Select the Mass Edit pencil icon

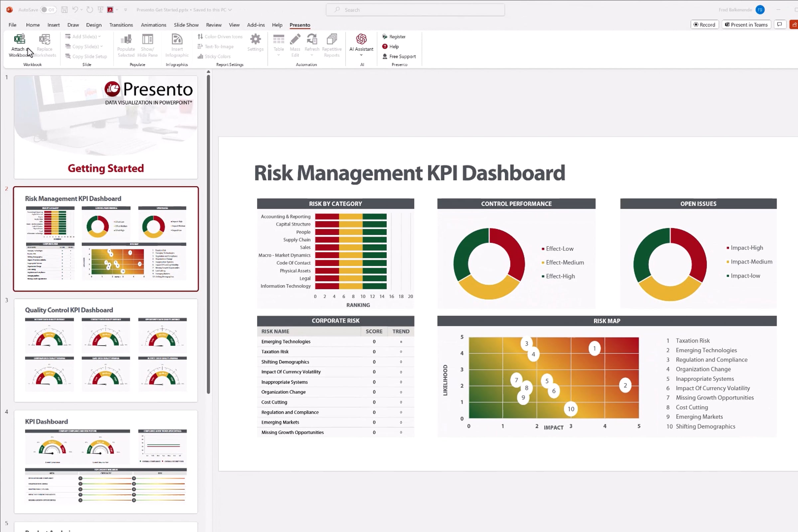tap(295, 39)
